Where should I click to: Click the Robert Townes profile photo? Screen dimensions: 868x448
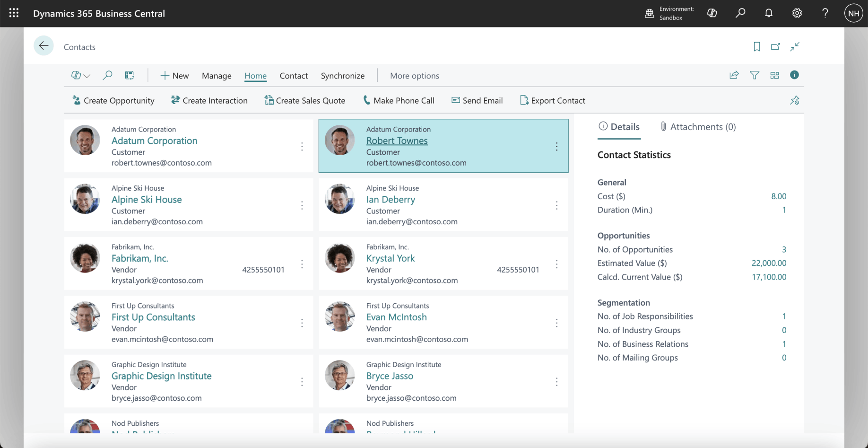339,140
